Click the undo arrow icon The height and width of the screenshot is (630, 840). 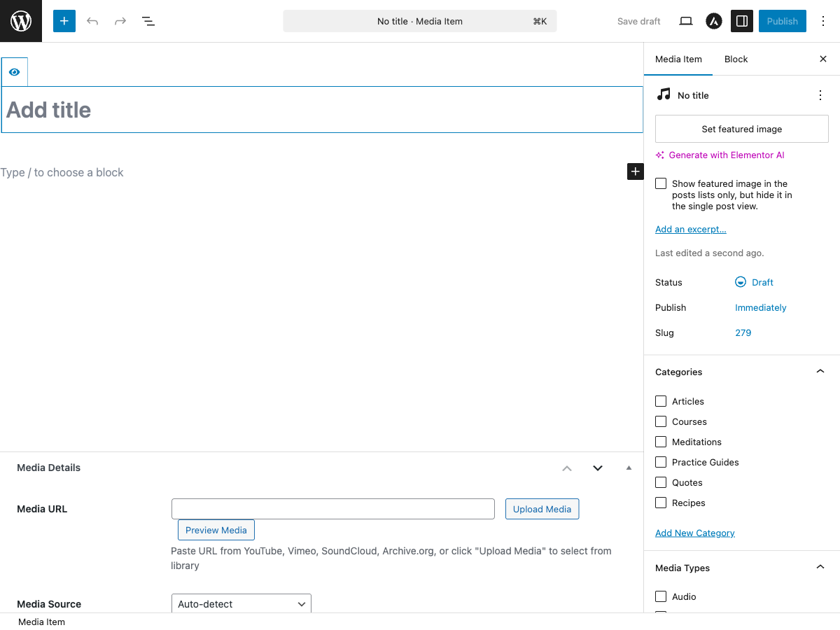(92, 21)
